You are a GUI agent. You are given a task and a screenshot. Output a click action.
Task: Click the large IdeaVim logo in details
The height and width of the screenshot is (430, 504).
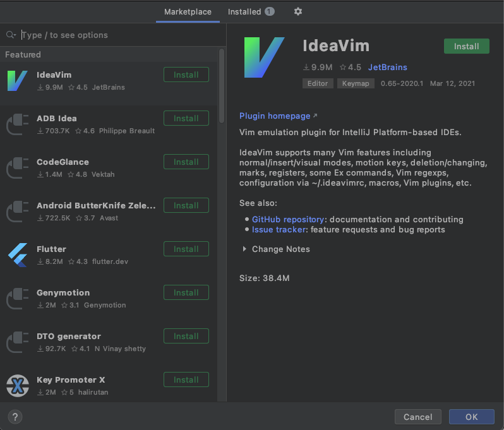(264, 57)
